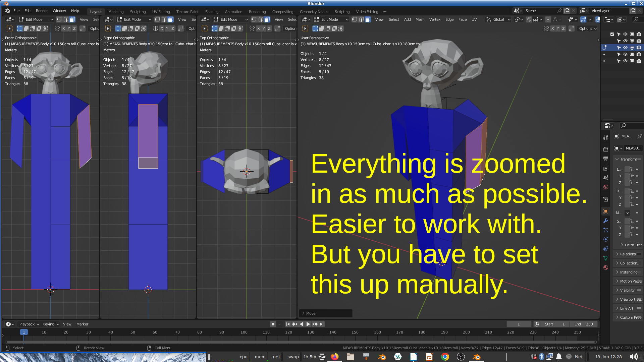Viewport: 644px width, 362px height.
Task: Open the Material properties tab icon
Action: [605, 267]
